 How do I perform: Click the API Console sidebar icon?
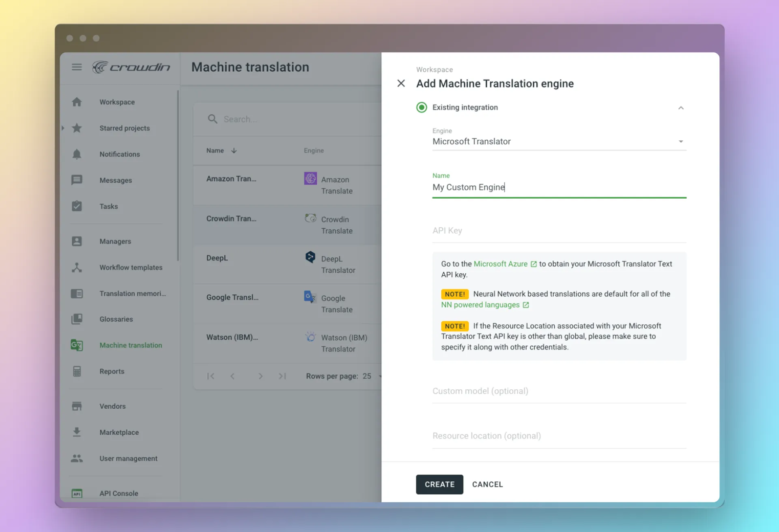[77, 493]
